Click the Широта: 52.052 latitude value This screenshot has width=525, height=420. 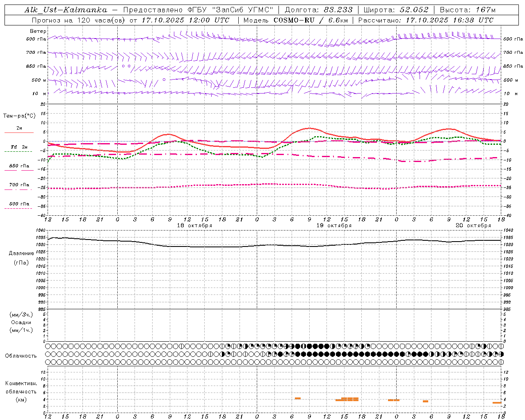click(396, 10)
